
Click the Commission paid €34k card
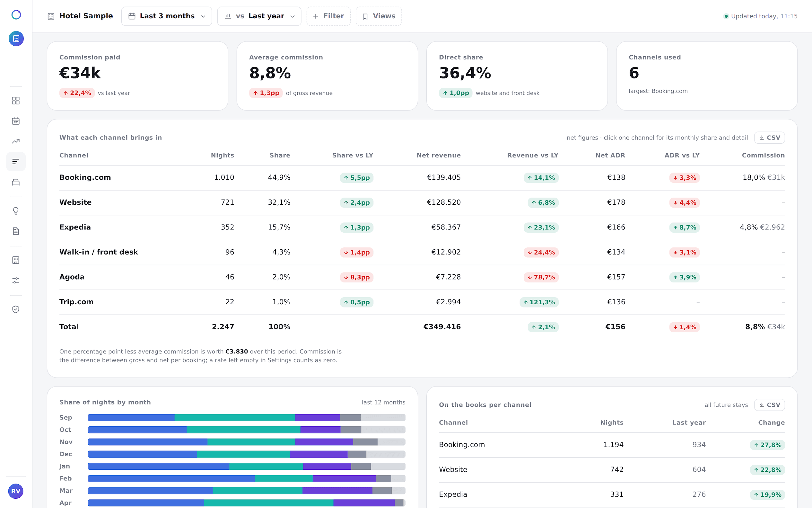pyautogui.click(x=137, y=76)
